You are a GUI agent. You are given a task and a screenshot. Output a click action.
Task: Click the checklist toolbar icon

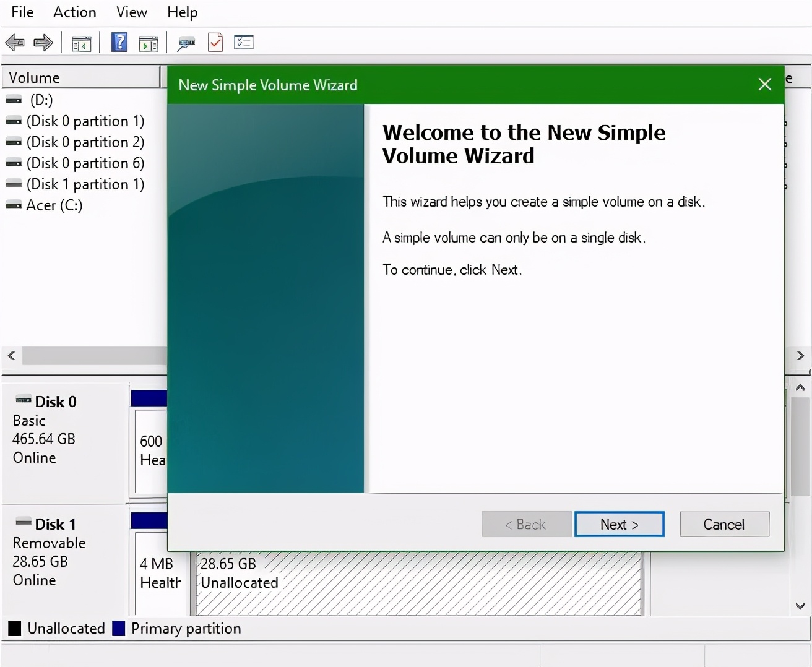coord(244,43)
